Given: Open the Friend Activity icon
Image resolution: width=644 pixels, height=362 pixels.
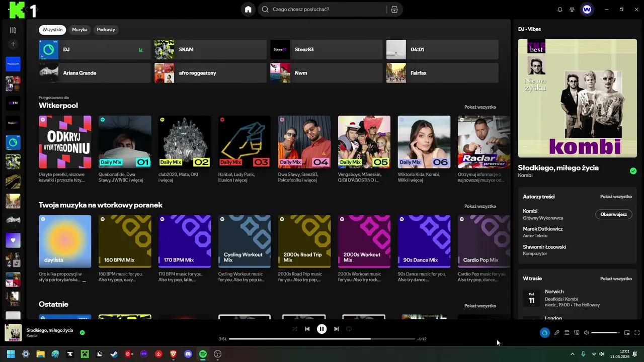Looking at the screenshot, I should click(572, 9).
